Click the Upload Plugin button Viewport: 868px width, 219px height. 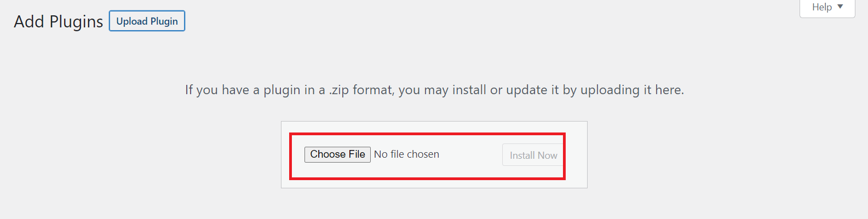click(147, 21)
